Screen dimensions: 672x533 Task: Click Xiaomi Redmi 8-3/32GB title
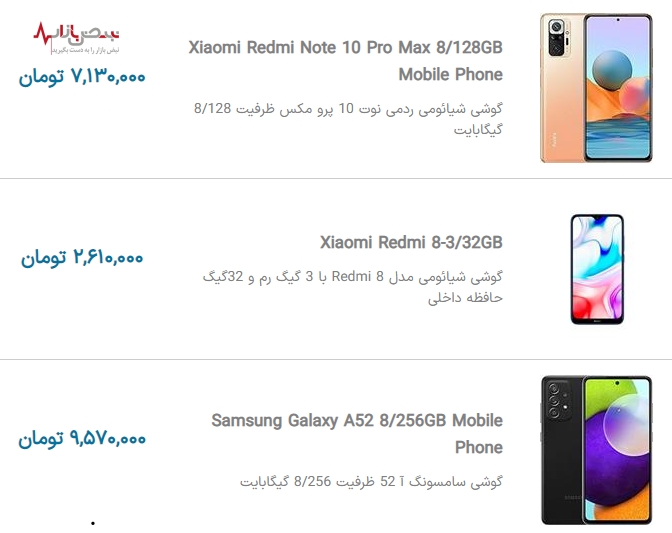(411, 243)
